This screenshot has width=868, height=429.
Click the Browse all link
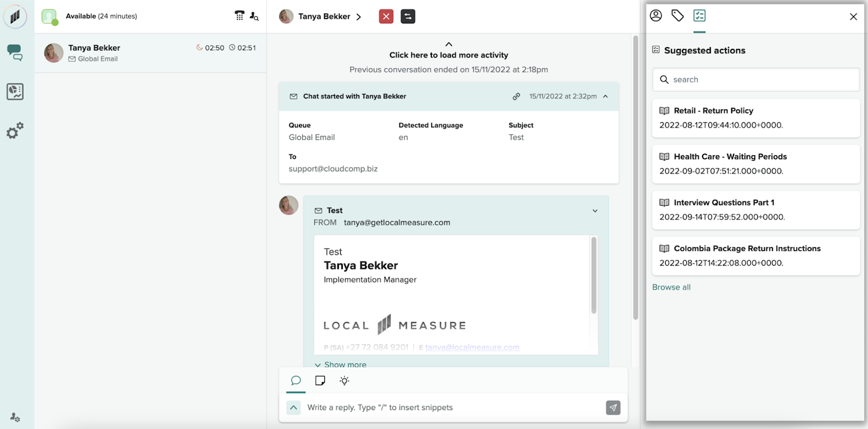[671, 287]
